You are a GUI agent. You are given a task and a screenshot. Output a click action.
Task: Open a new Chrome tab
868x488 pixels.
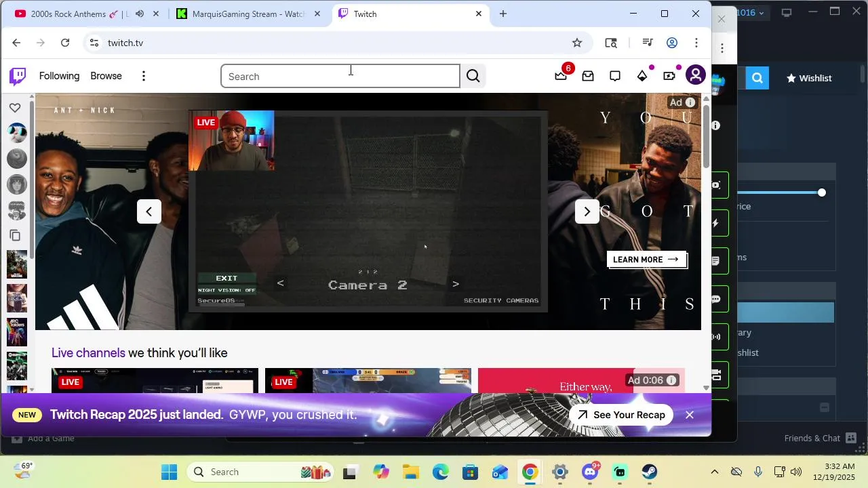[503, 14]
